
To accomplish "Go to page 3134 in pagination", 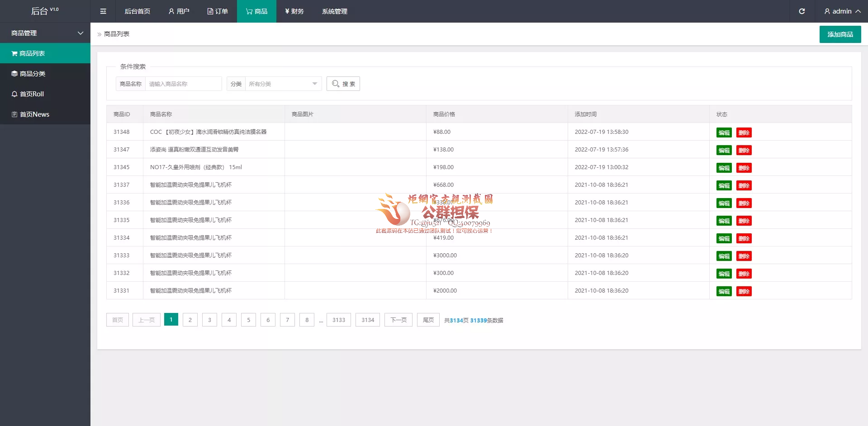I will coord(367,320).
